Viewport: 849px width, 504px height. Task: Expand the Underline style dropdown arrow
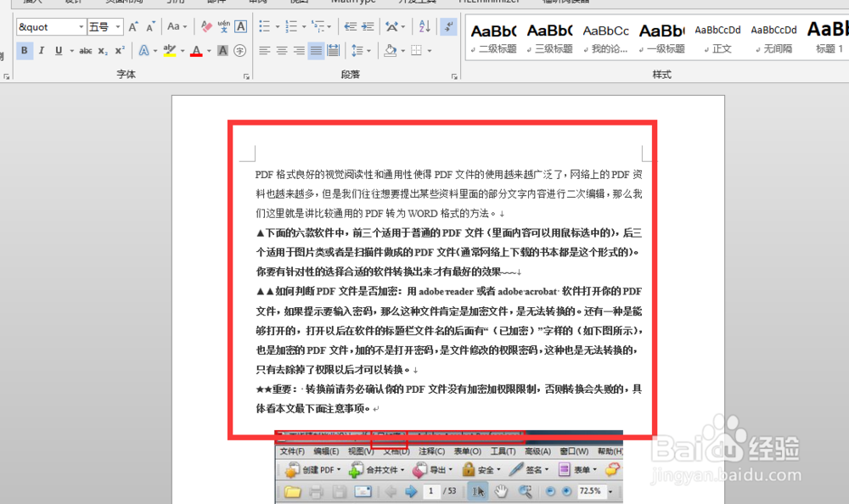tap(72, 51)
